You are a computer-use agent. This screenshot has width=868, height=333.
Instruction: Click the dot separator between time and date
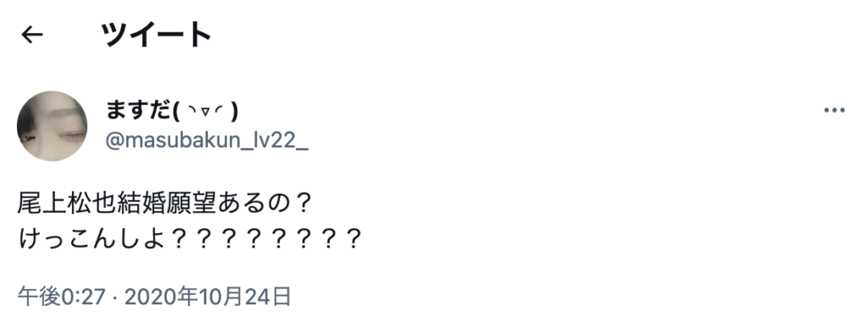coord(114,298)
